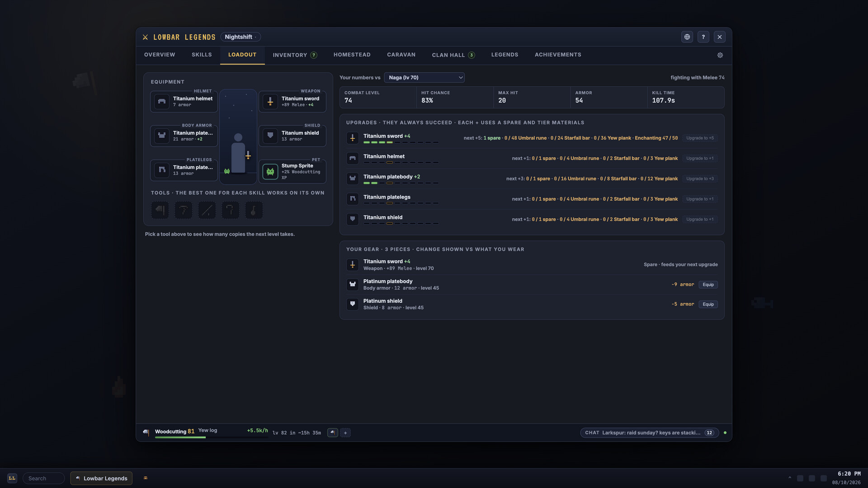Image resolution: width=868 pixels, height=488 pixels.
Task: Open the Stump Sprite pet slot
Action: (292, 171)
